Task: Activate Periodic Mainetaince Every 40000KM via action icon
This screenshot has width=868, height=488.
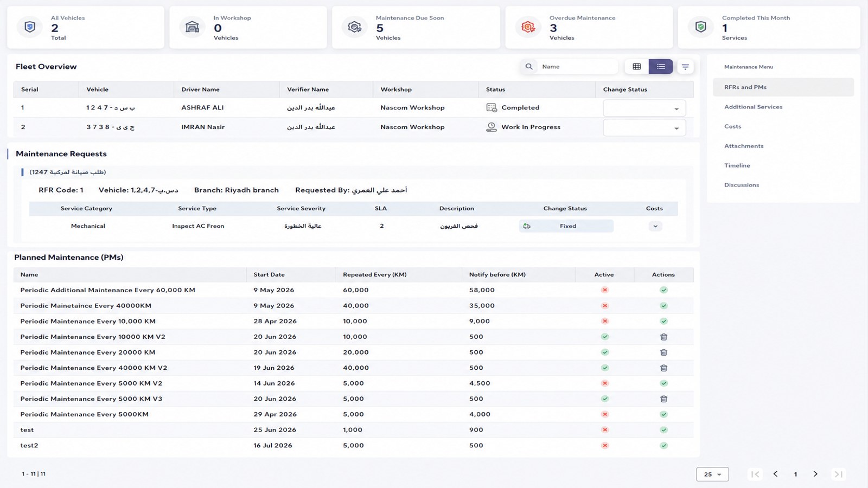Action: (x=663, y=306)
